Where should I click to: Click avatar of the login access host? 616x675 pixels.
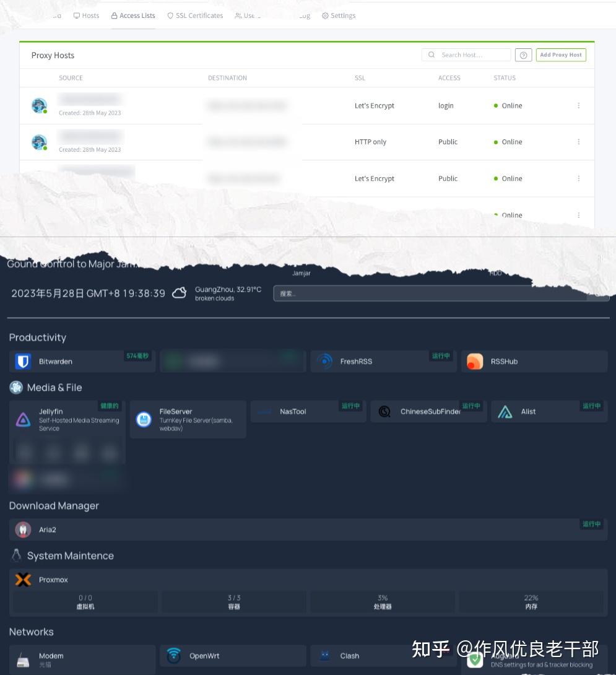point(39,105)
